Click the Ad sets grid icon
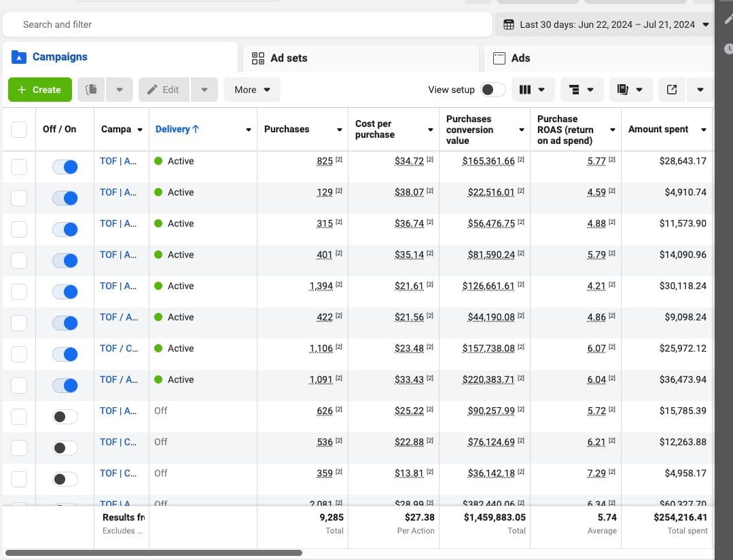The image size is (733, 560). [x=258, y=58]
